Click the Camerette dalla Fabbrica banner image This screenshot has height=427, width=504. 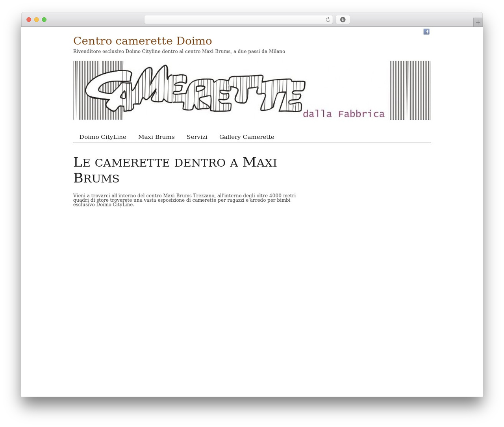252,90
